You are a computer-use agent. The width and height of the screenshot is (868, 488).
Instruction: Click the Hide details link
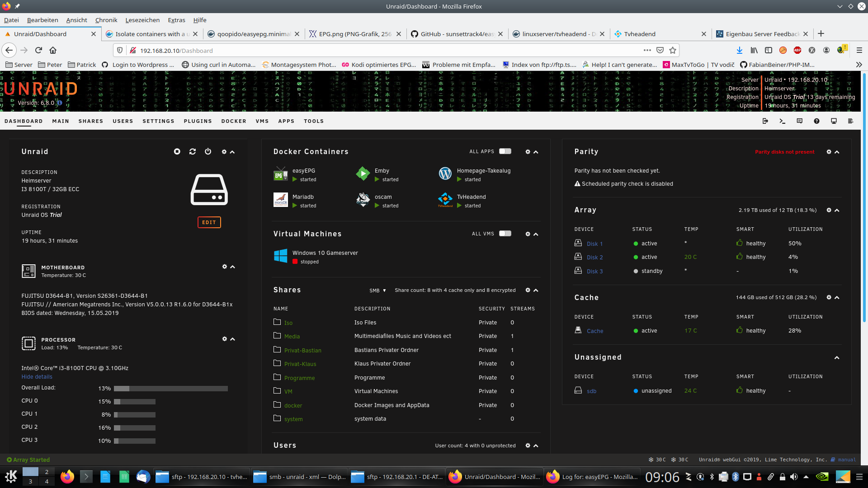(x=37, y=377)
